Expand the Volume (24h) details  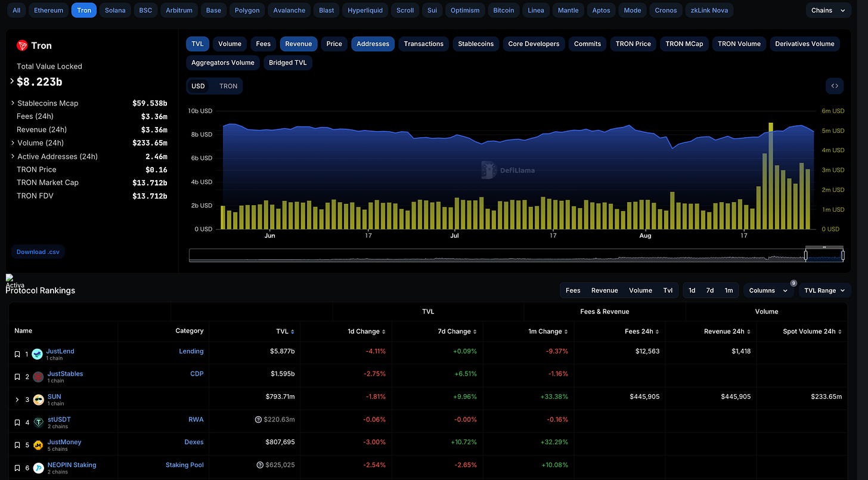pyautogui.click(x=13, y=143)
